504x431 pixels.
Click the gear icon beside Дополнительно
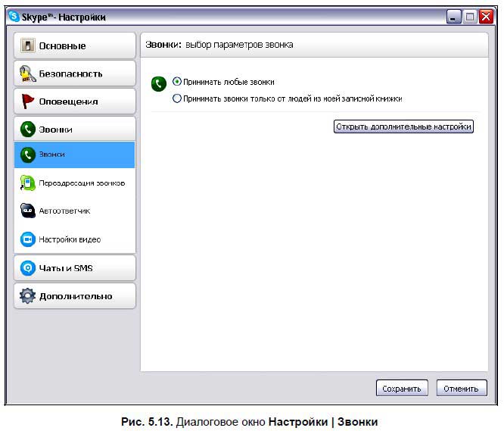pos(28,296)
